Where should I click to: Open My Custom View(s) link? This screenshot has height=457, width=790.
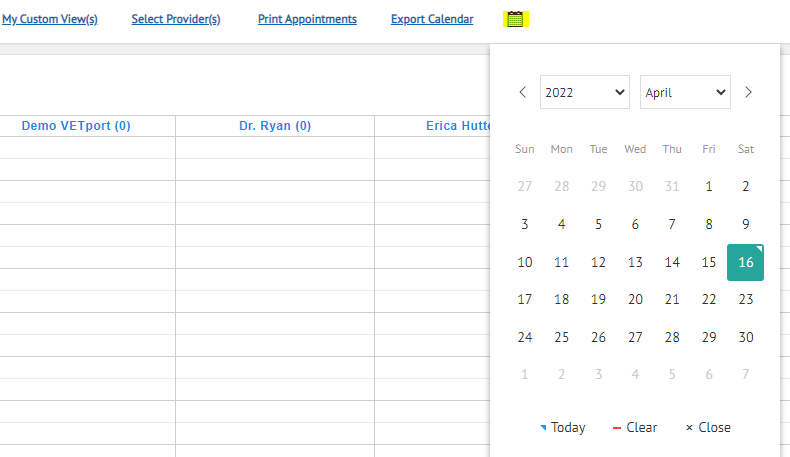49,19
